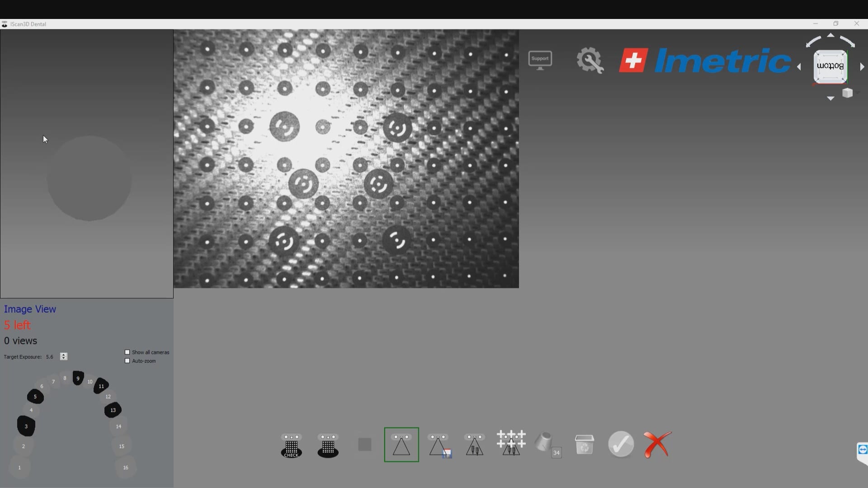Toggle the Auto-zoom checkbox
This screenshot has width=868, height=488.
[x=127, y=361]
